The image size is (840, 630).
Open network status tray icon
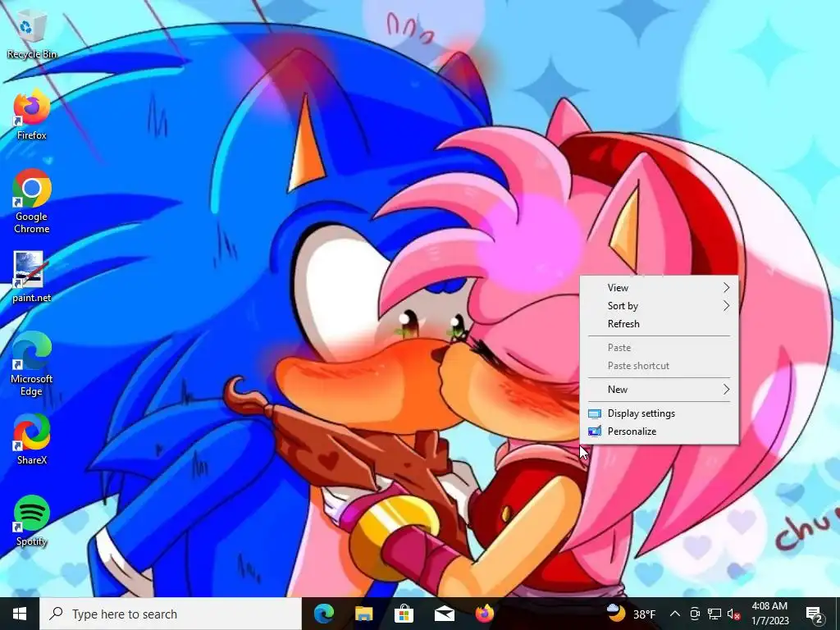coord(714,614)
